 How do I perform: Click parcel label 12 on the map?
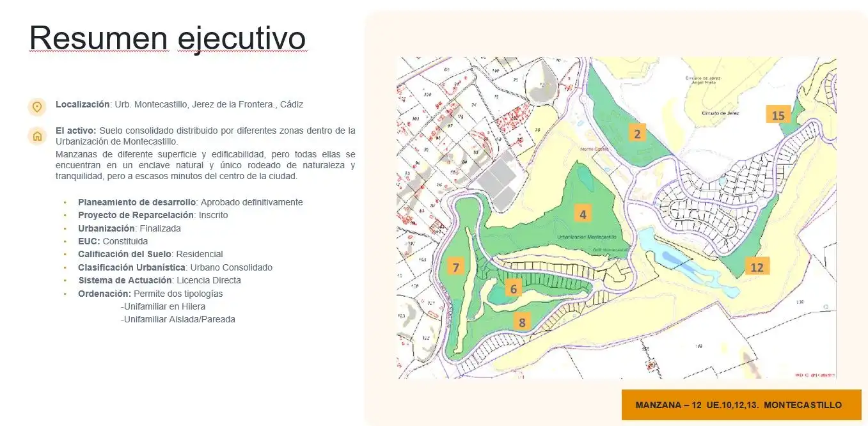pos(757,267)
